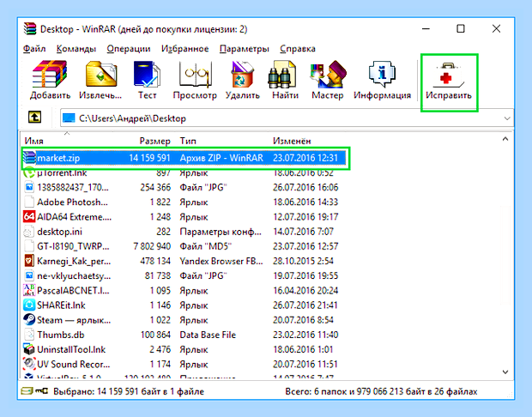Click the WinRAR title bar app icon
The image size is (532, 417).
click(x=30, y=29)
